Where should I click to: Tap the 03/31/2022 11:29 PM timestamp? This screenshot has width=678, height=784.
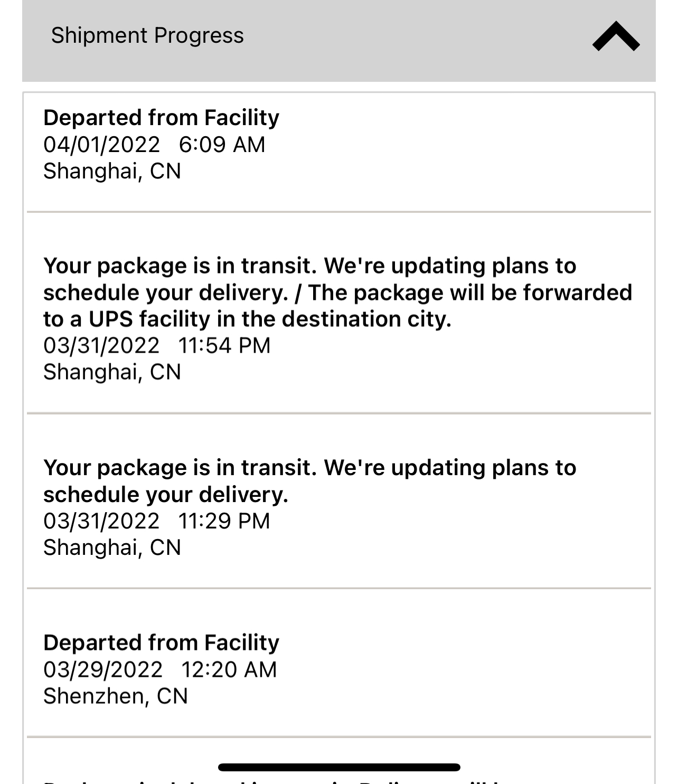pyautogui.click(x=156, y=521)
